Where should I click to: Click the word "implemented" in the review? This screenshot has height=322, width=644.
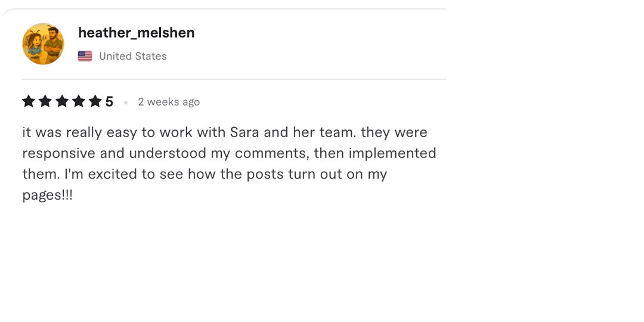[x=392, y=153]
